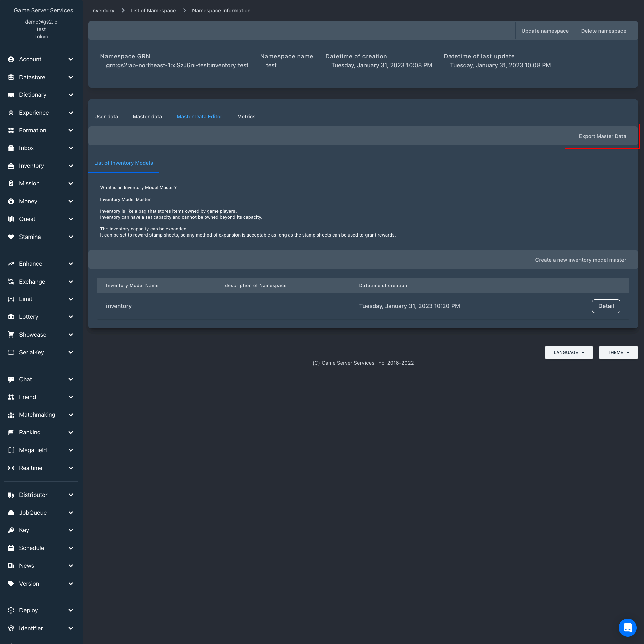
Task: Click the Friend people icon
Action: (11, 397)
